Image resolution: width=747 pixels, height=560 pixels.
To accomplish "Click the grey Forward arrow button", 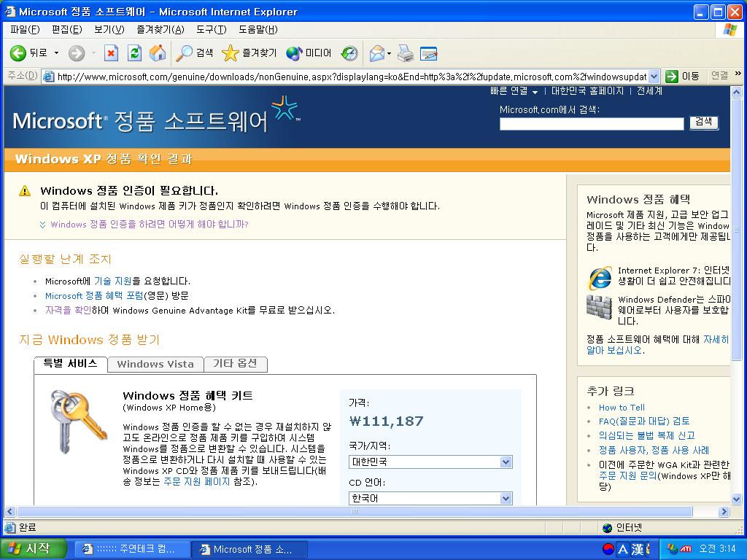I will (x=76, y=52).
